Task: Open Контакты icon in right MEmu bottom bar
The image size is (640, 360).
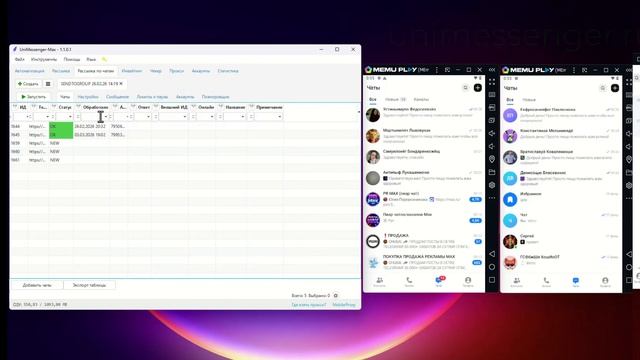Action: click(516, 282)
